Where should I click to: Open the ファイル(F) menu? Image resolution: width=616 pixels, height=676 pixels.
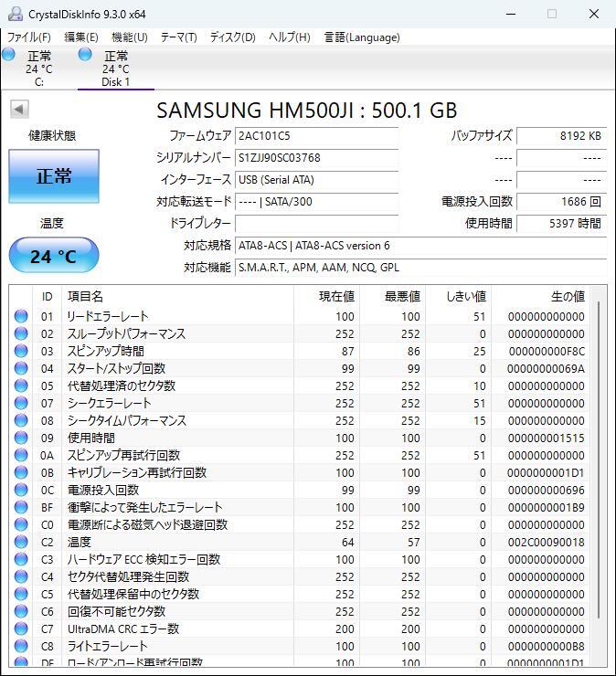[x=29, y=37]
